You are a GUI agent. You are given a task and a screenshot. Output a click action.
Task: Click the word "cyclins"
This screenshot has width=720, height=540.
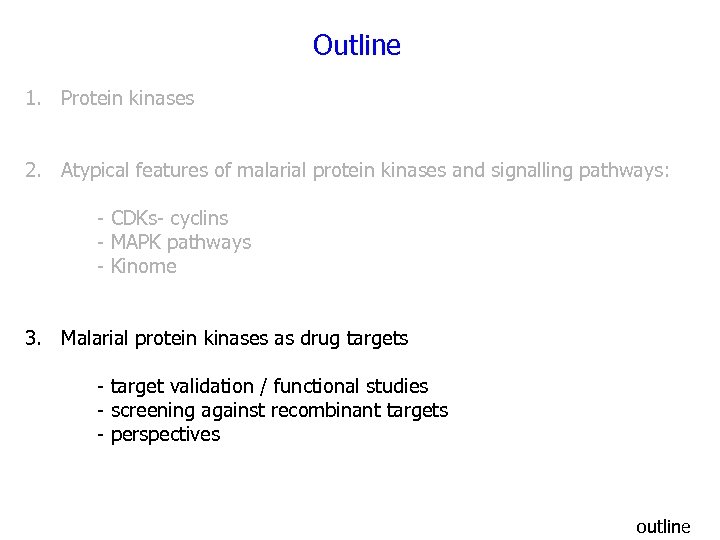pos(199,218)
